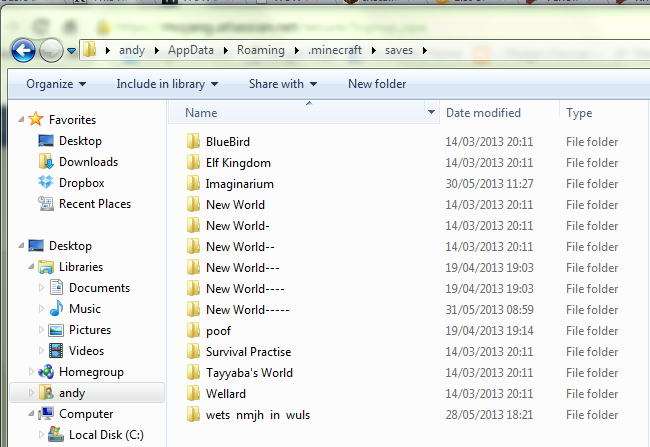Screen dimensions: 650x447
Task: Expand the Pictures library node
Action: pyautogui.click(x=41, y=330)
